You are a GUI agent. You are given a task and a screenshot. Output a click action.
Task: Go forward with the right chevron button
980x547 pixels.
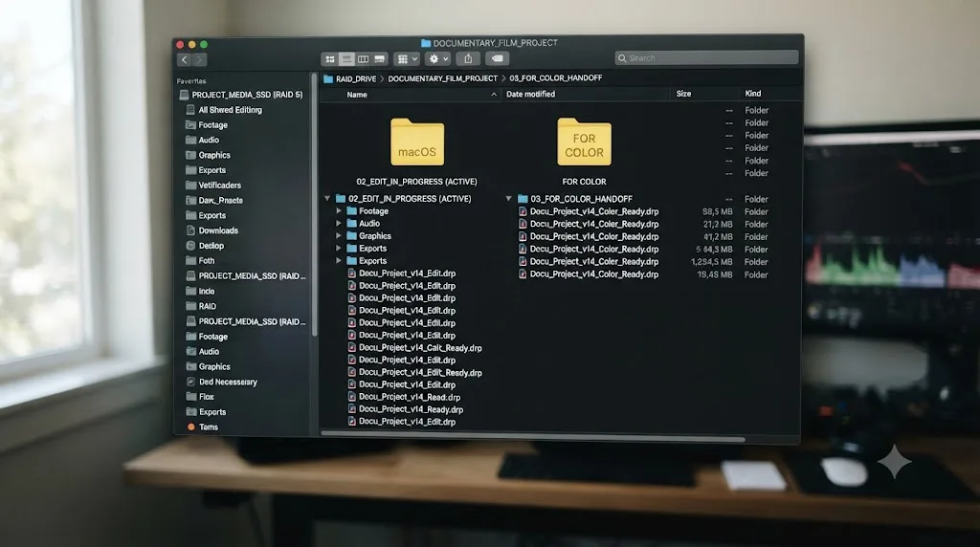click(199, 59)
